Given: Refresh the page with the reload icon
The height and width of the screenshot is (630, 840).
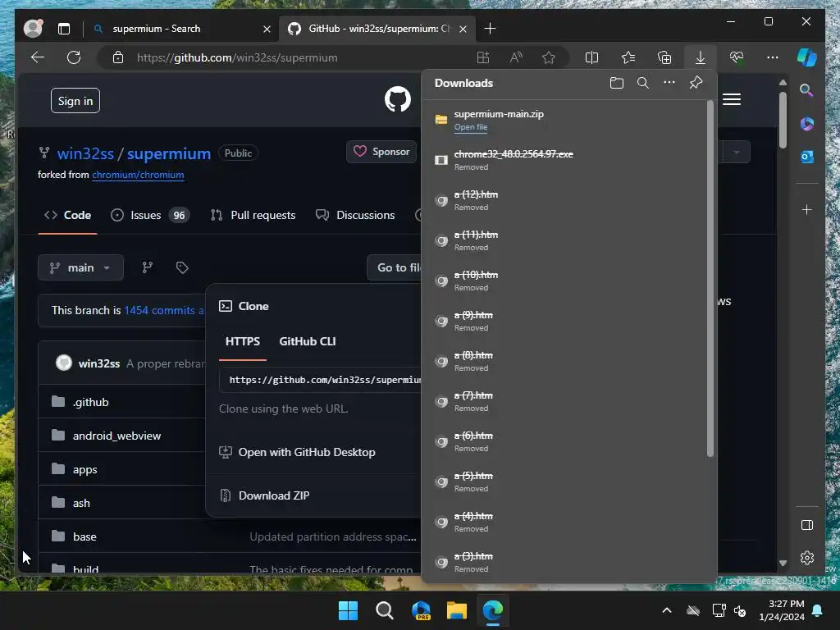Looking at the screenshot, I should (74, 57).
